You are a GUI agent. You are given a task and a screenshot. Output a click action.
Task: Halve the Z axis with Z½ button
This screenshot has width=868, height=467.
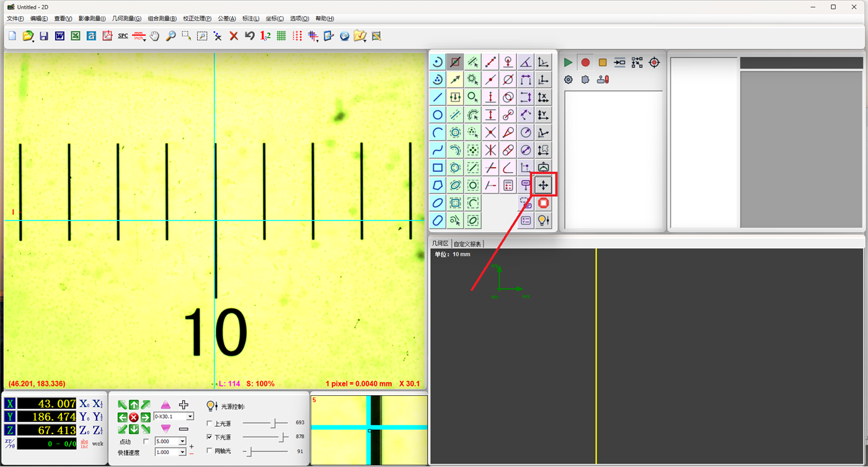(x=98, y=430)
